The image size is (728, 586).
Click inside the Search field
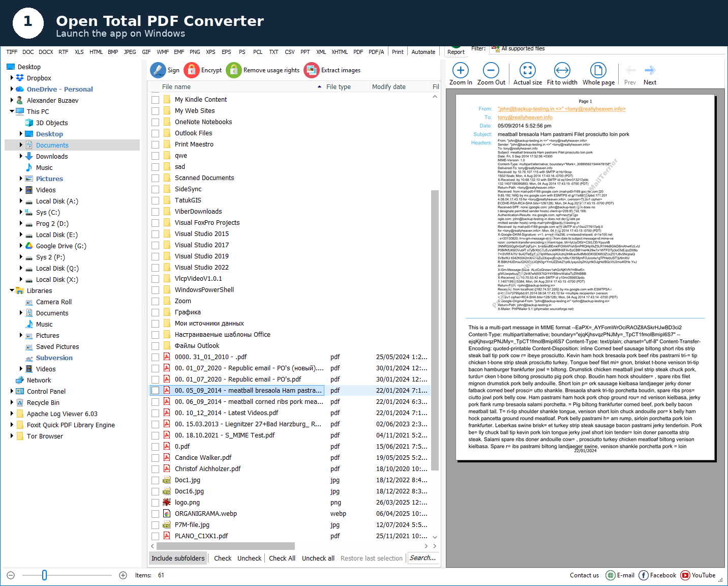pyautogui.click(x=423, y=558)
